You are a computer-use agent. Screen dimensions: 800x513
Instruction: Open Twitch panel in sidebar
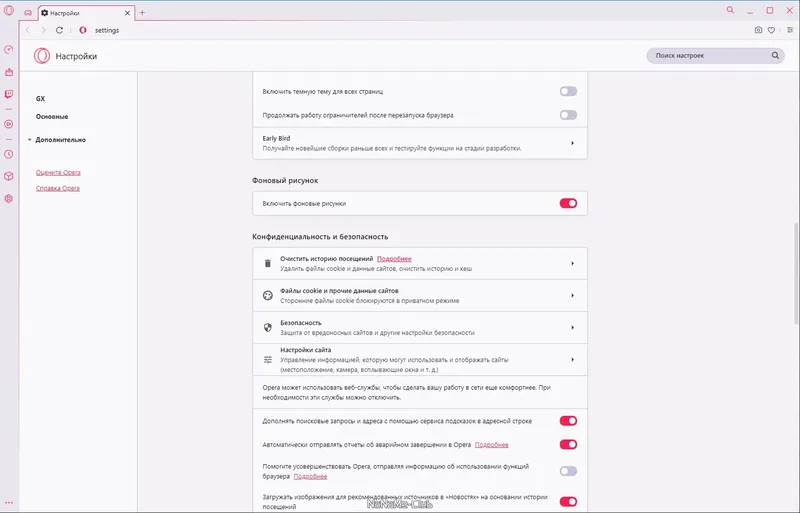(x=9, y=94)
